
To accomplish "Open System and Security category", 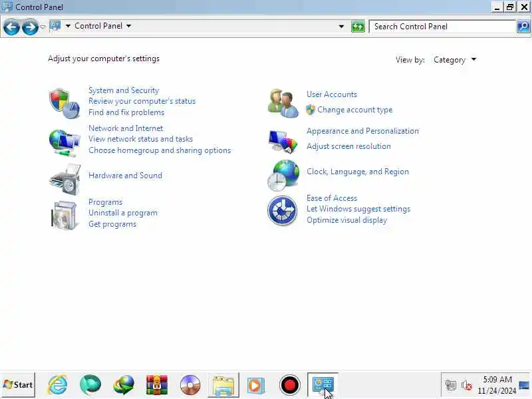I will (x=124, y=90).
